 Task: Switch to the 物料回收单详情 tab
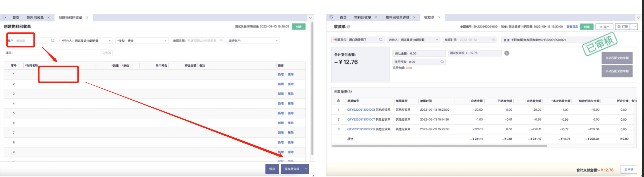(397, 17)
